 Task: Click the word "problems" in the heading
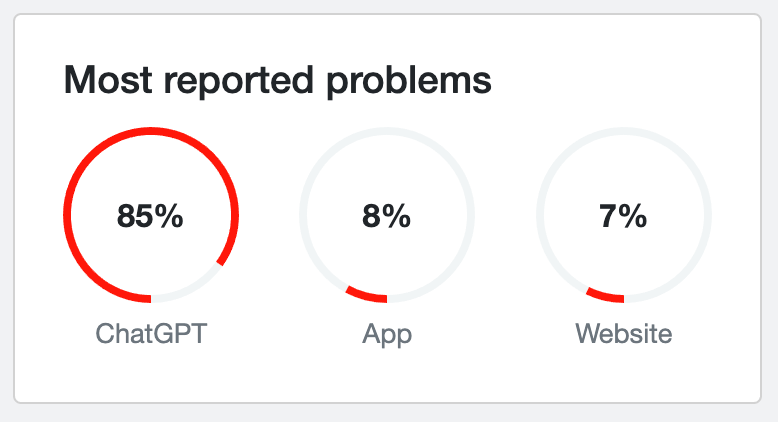pos(409,82)
